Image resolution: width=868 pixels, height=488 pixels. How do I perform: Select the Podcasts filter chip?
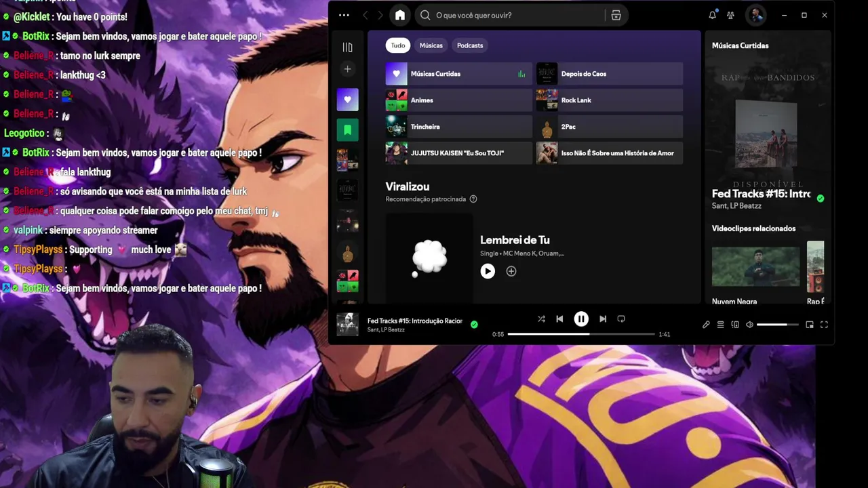[x=470, y=45]
